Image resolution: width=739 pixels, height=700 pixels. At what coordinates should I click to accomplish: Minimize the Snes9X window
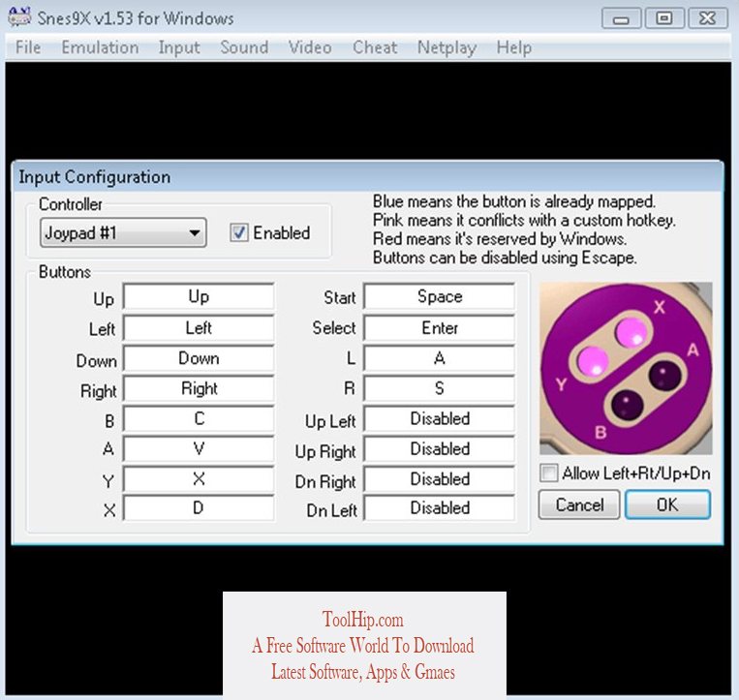pyautogui.click(x=621, y=18)
